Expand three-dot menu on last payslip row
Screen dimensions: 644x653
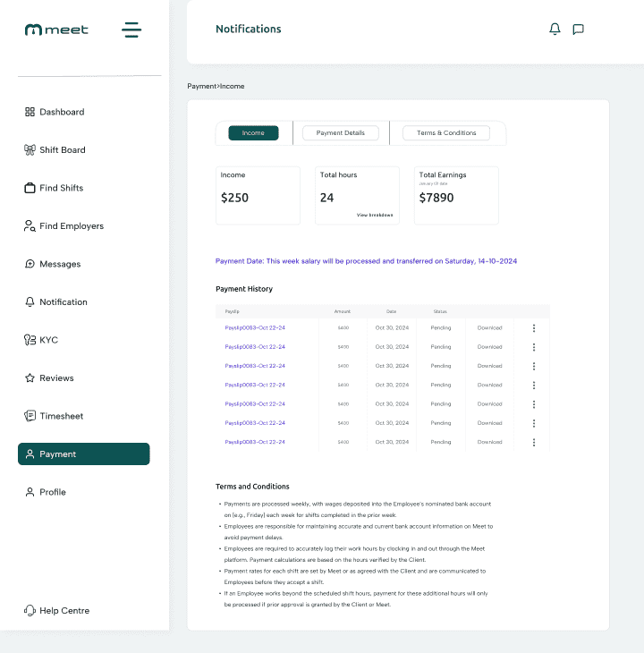click(534, 442)
